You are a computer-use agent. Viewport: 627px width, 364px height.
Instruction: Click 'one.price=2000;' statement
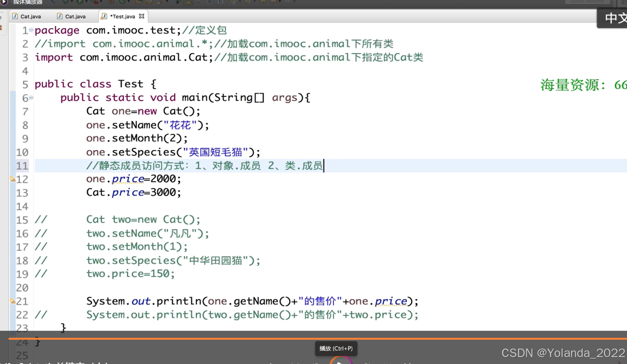click(134, 179)
